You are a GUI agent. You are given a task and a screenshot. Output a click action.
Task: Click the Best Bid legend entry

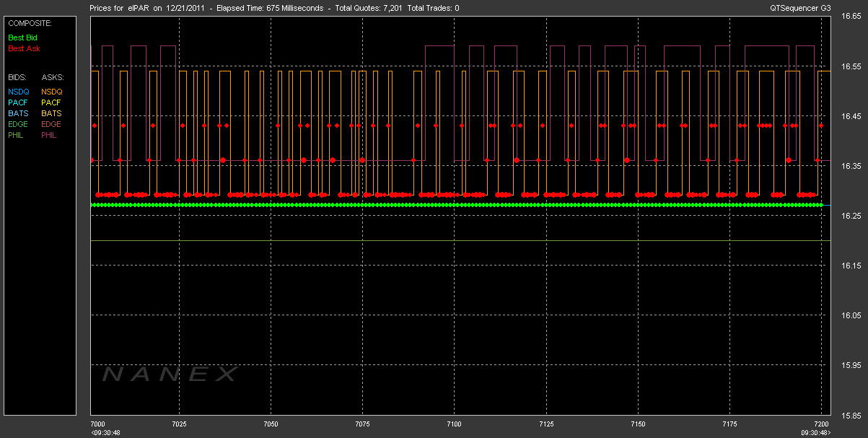coord(22,38)
